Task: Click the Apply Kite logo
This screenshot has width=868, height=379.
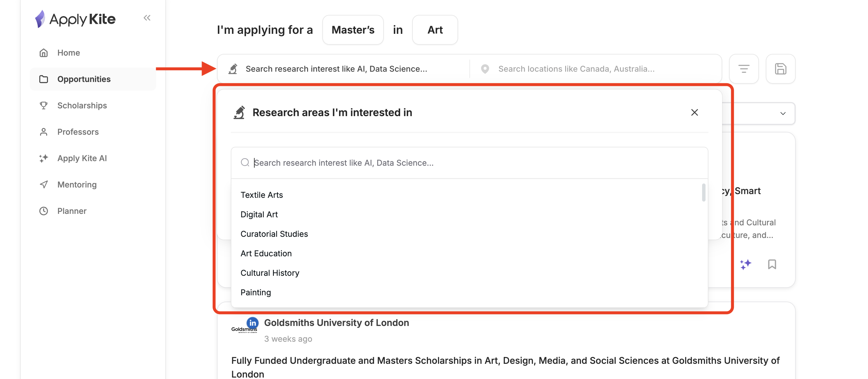Action: tap(75, 19)
